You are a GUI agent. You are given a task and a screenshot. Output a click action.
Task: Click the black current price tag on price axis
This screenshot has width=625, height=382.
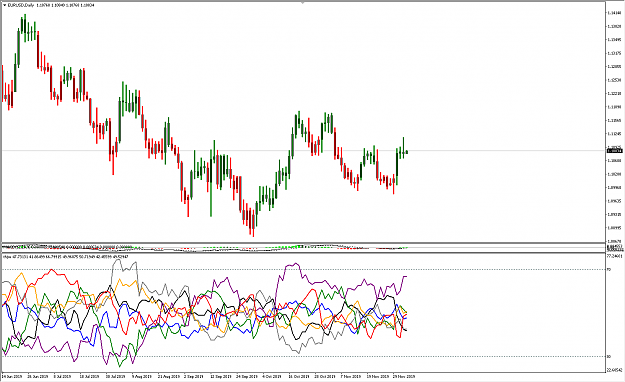click(614, 151)
